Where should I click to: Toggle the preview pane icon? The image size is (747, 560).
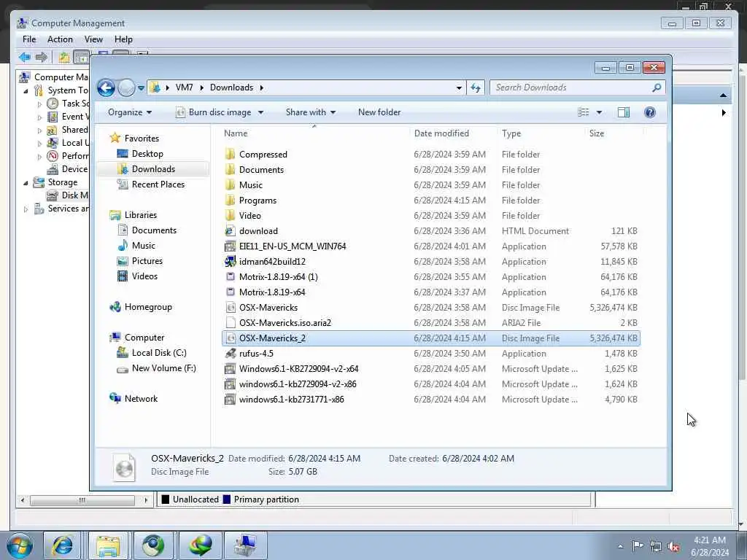click(624, 112)
